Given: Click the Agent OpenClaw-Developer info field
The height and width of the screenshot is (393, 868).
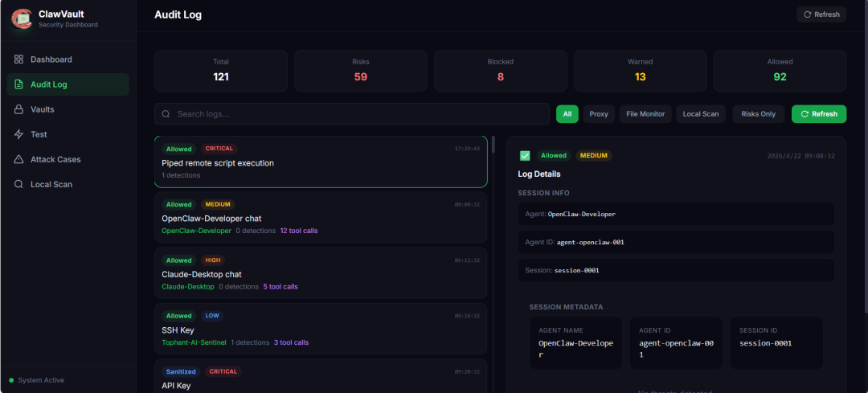Looking at the screenshot, I should tap(676, 214).
